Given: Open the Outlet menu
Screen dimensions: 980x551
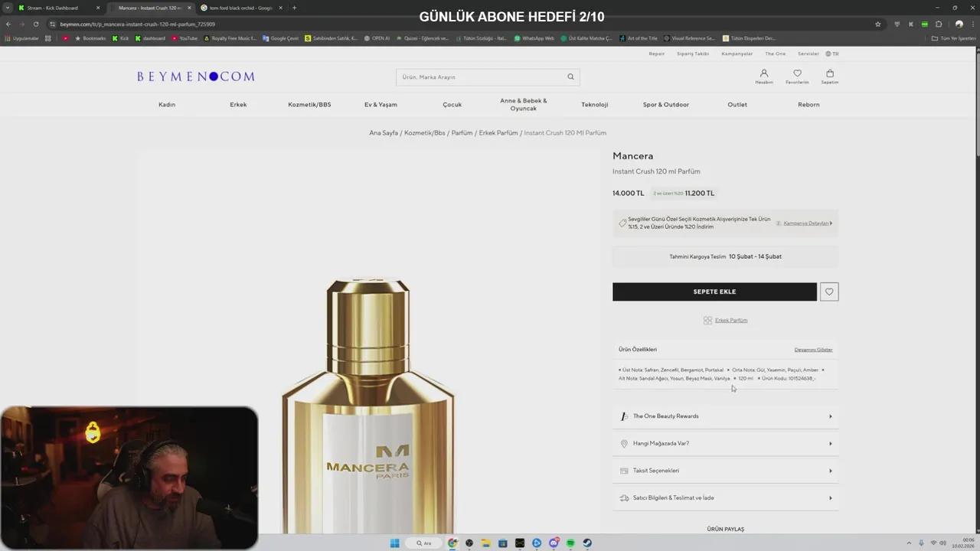Looking at the screenshot, I should click(x=737, y=105).
